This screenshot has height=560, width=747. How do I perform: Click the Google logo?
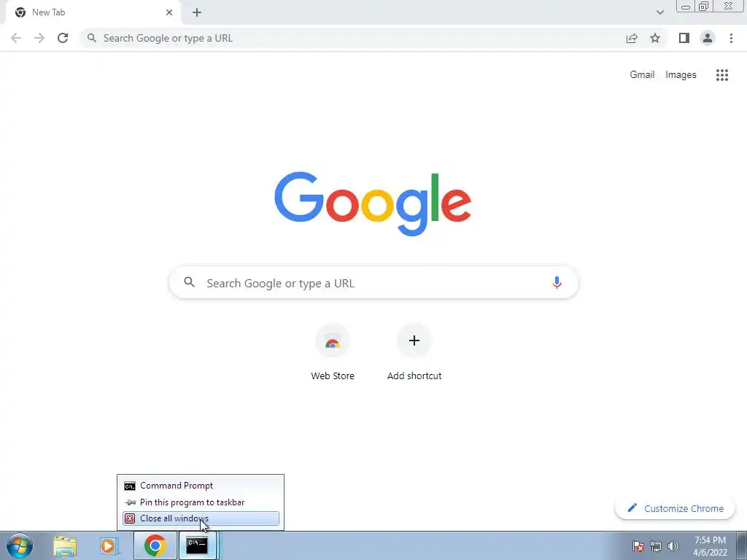pos(373,204)
